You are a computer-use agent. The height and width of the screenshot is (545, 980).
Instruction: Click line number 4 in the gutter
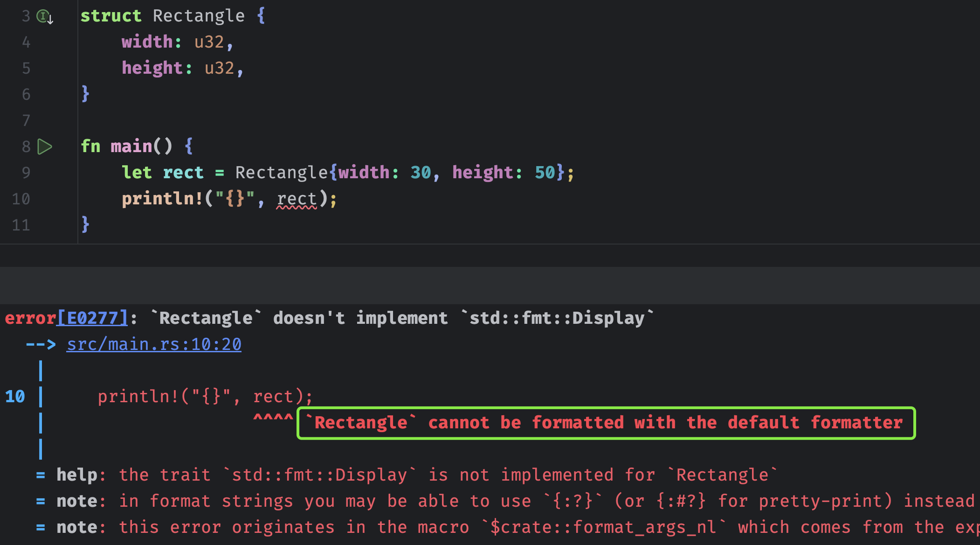click(x=26, y=42)
